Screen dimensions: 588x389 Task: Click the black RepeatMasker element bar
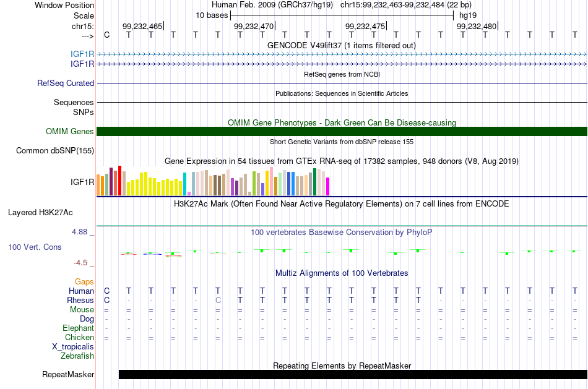click(353, 374)
